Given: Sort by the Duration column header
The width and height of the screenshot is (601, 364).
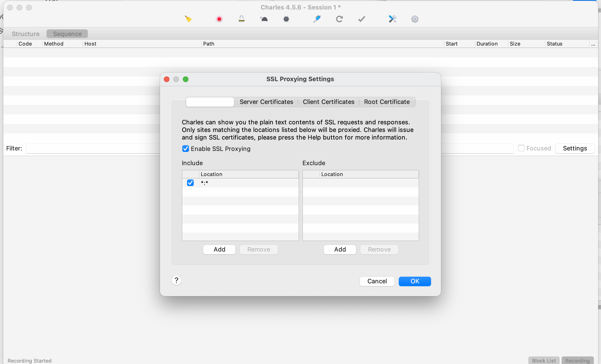Looking at the screenshot, I should [492, 44].
